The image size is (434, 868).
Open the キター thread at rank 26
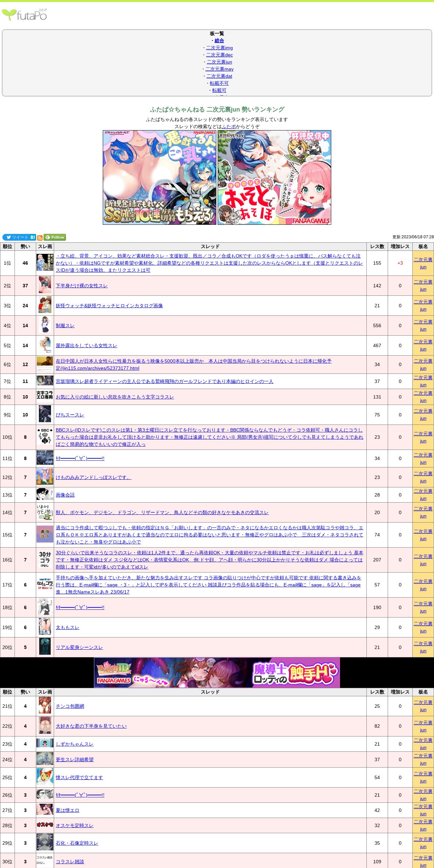pyautogui.click(x=80, y=795)
